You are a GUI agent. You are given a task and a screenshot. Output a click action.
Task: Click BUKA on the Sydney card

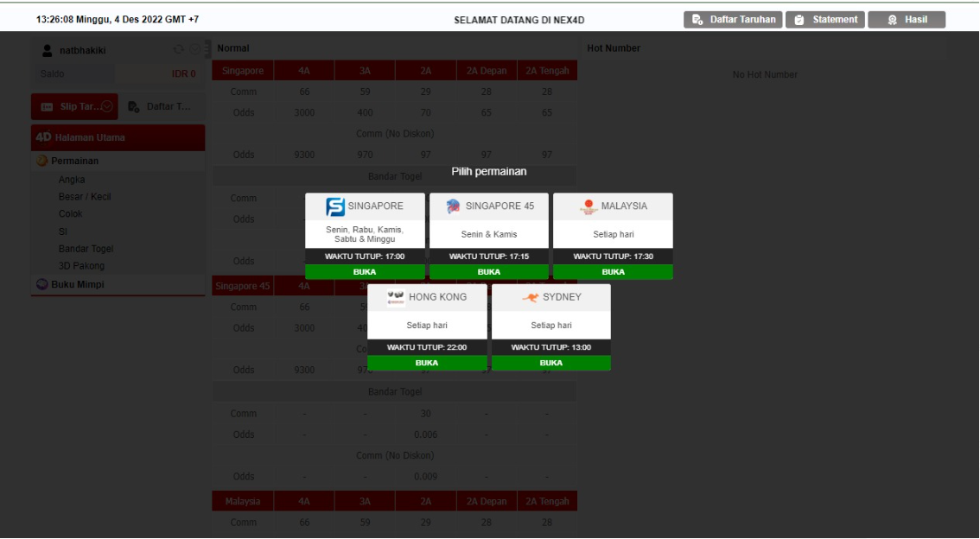pyautogui.click(x=551, y=363)
